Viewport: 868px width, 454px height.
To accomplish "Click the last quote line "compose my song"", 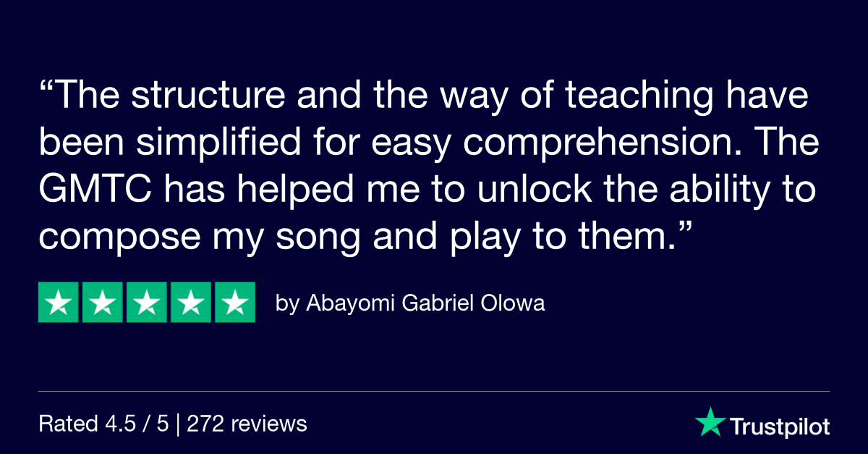I will (200, 240).
